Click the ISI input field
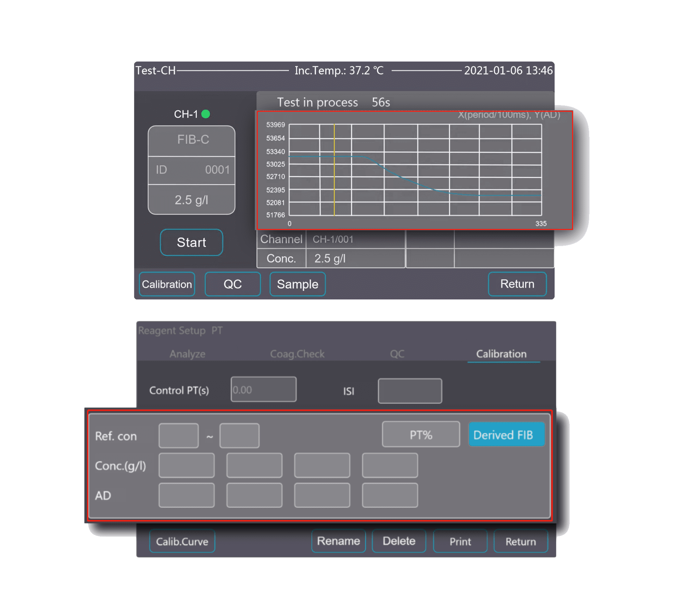696x616 pixels. 410,391
